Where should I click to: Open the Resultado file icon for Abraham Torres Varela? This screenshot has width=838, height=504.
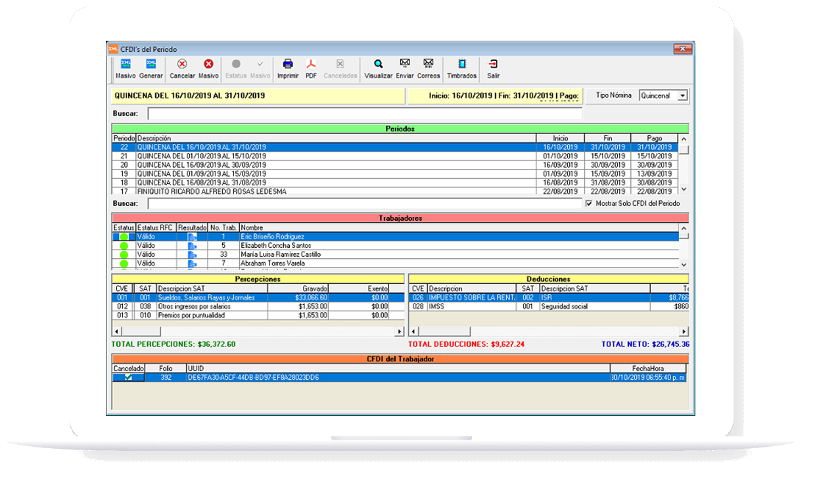coord(192,263)
